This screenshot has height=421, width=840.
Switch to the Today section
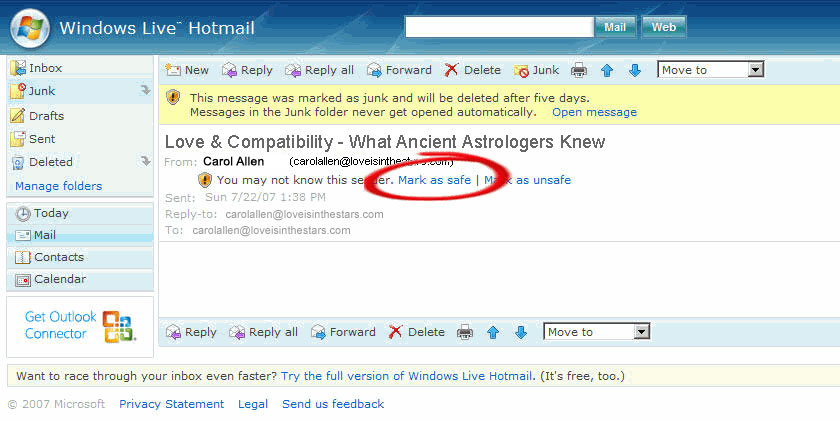[x=81, y=213]
